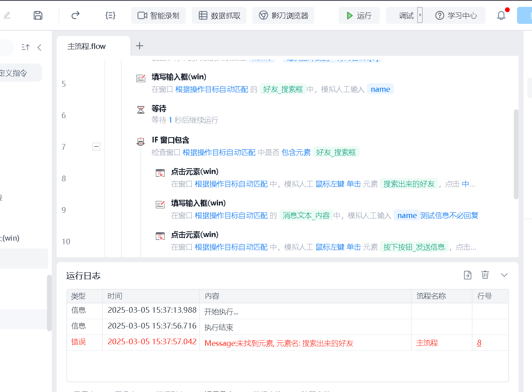Image resolution: width=532 pixels, height=392 pixels.
Task: Open 影刀浏览器
Action: click(284, 15)
